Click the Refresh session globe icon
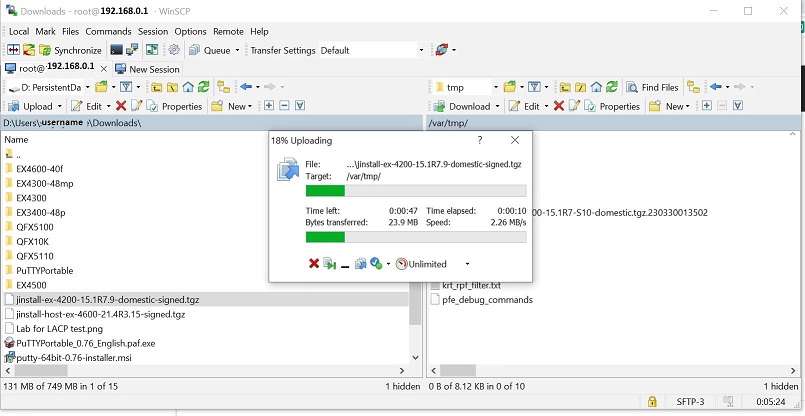The width and height of the screenshot is (805, 416). (442, 50)
